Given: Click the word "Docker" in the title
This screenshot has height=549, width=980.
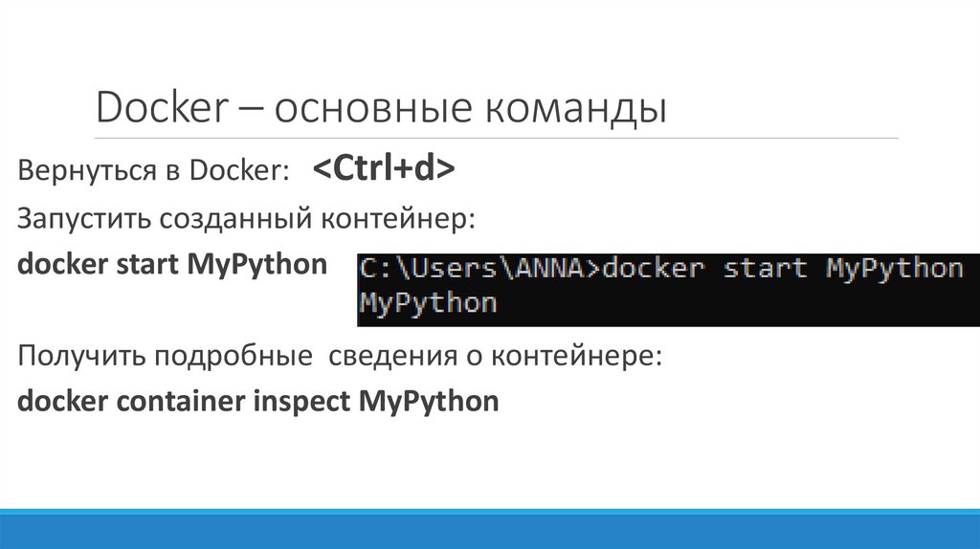Looking at the screenshot, I should pos(159,108).
